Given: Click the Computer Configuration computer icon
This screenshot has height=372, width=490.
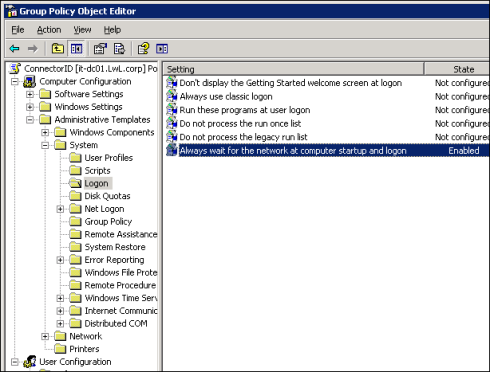Looking at the screenshot, I should [30, 82].
